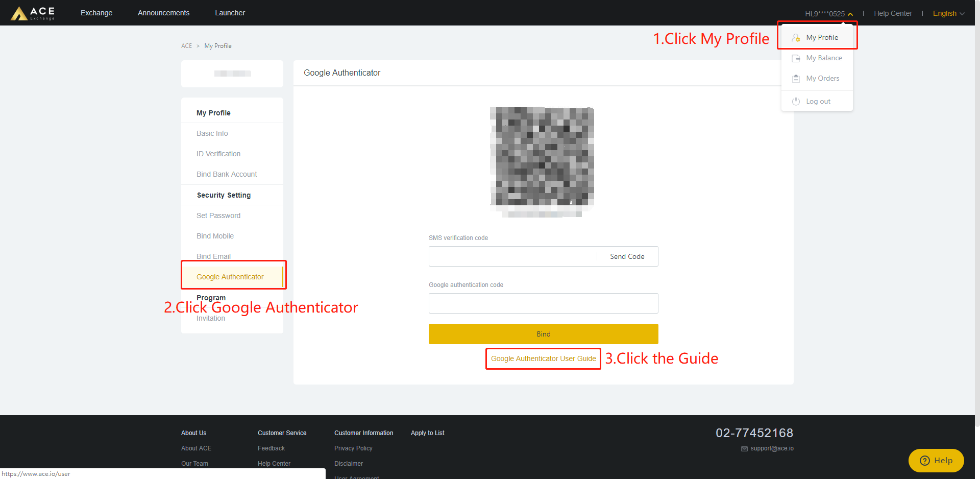Open Help Center footer link
Viewport: 980px width, 479px height.
(x=274, y=464)
